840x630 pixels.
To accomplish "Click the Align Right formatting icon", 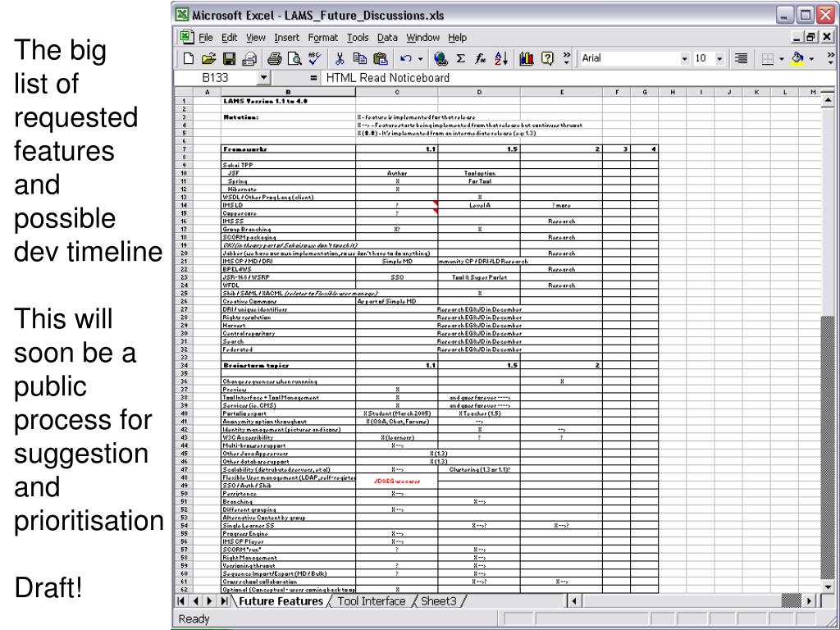I will tap(742, 58).
